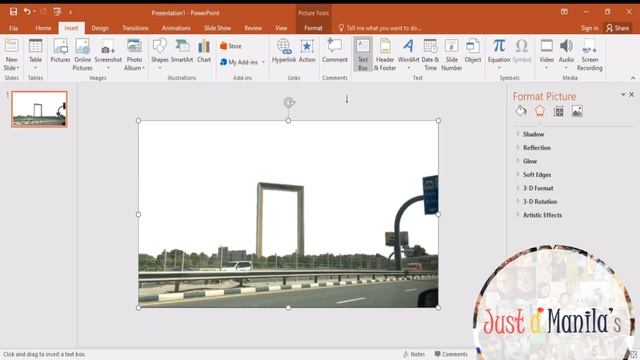Viewport: 640px width, 360px height.
Task: Switch to the Transitions tab
Action: (x=135, y=28)
